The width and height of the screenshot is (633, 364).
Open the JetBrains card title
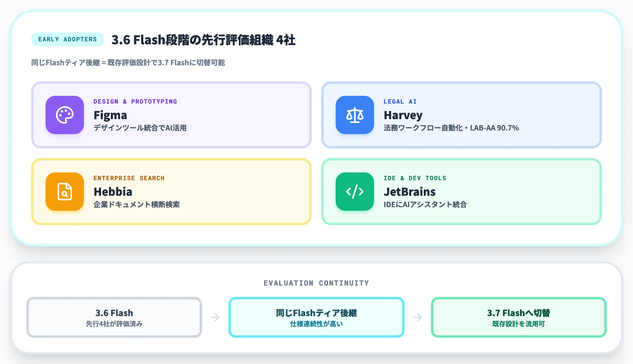(410, 192)
